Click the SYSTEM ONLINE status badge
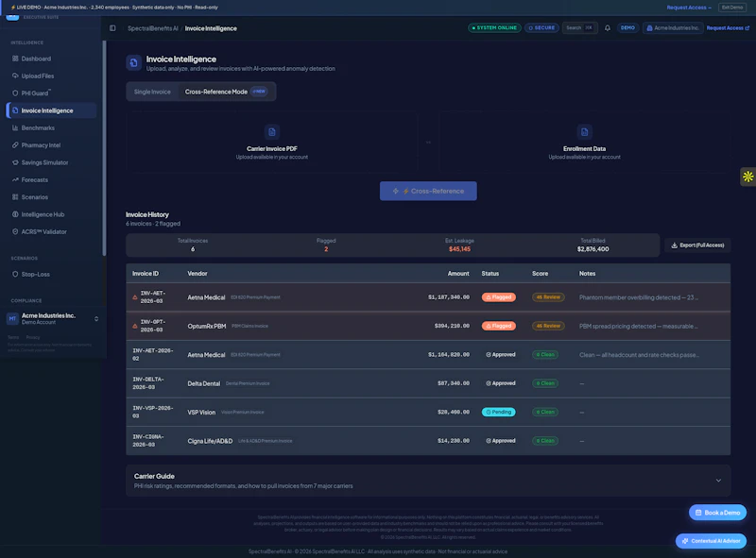 pyautogui.click(x=494, y=28)
